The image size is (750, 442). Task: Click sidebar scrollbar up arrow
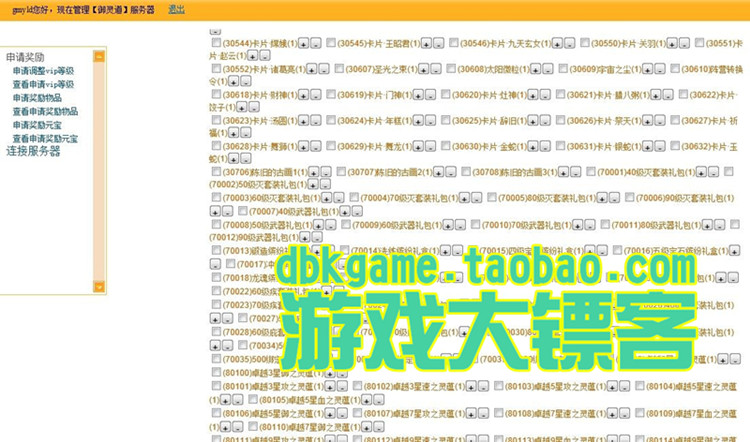pyautogui.click(x=99, y=56)
